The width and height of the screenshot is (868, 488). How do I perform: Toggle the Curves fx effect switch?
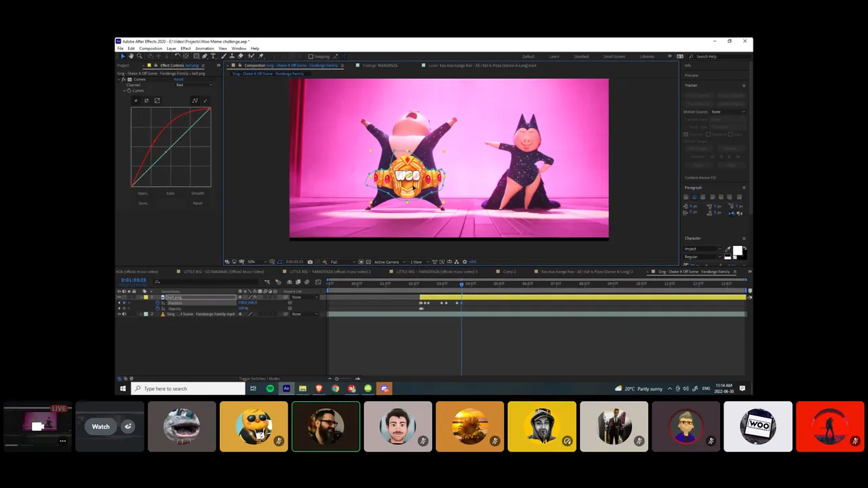pos(123,79)
